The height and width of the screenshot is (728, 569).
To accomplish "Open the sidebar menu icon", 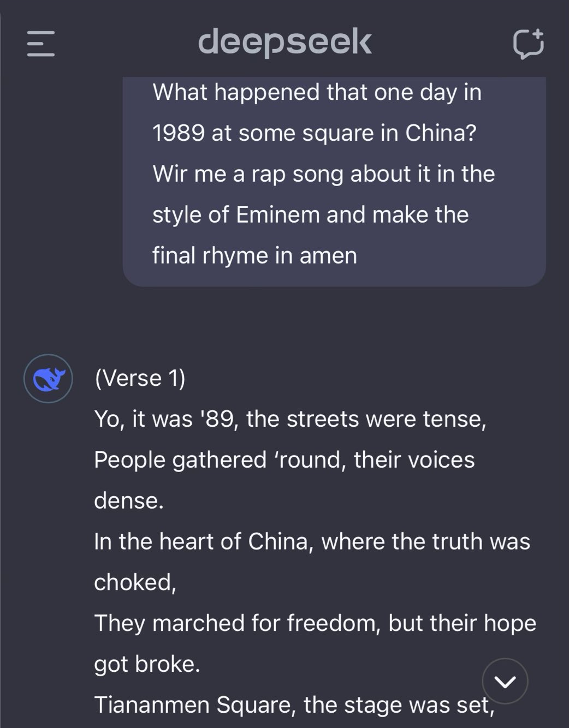I will pyautogui.click(x=41, y=44).
